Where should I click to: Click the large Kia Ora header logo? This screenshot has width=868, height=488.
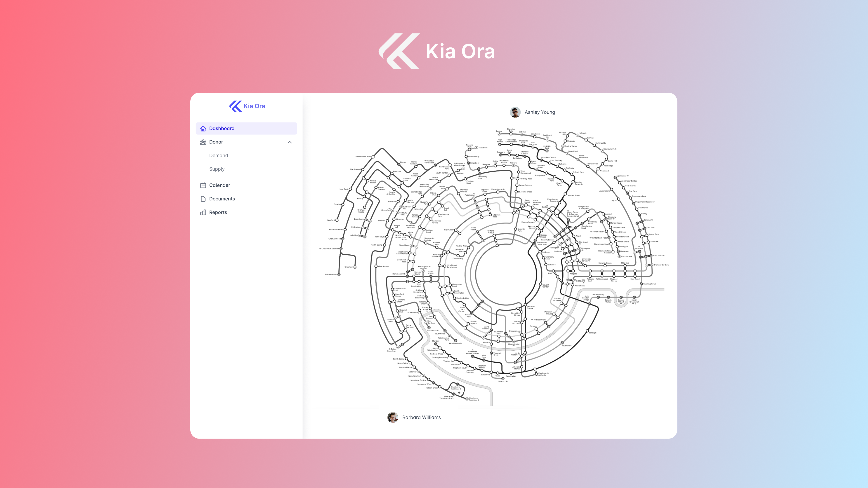(x=399, y=51)
